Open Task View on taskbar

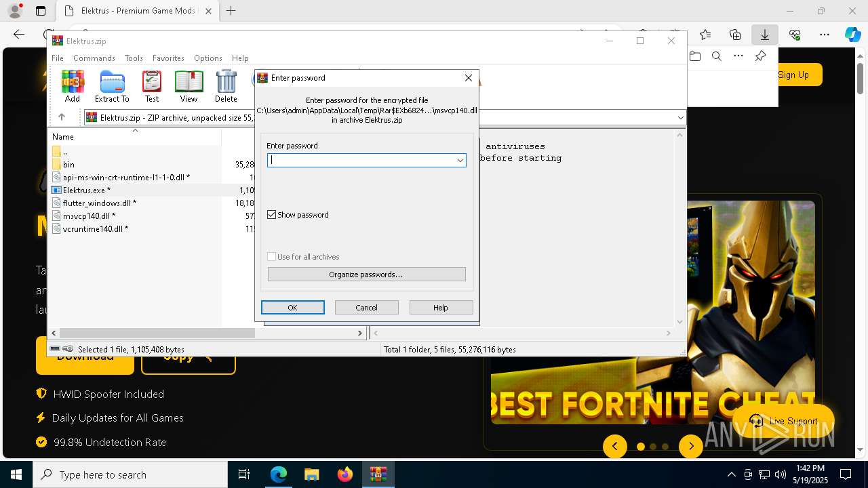tap(244, 474)
